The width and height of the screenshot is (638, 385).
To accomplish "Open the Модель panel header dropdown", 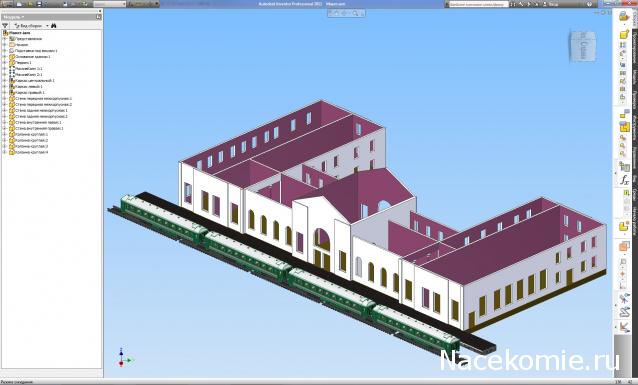I will (x=14, y=17).
